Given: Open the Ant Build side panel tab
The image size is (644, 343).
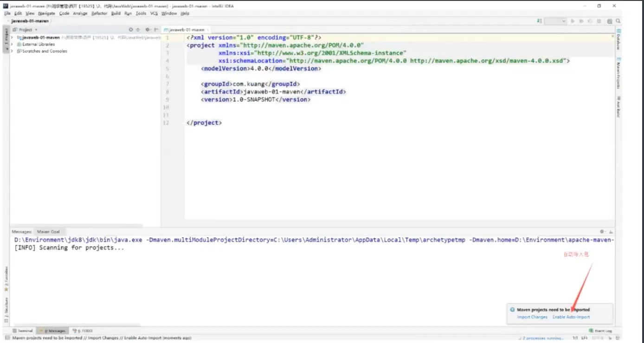Looking at the screenshot, I should pyautogui.click(x=618, y=106).
